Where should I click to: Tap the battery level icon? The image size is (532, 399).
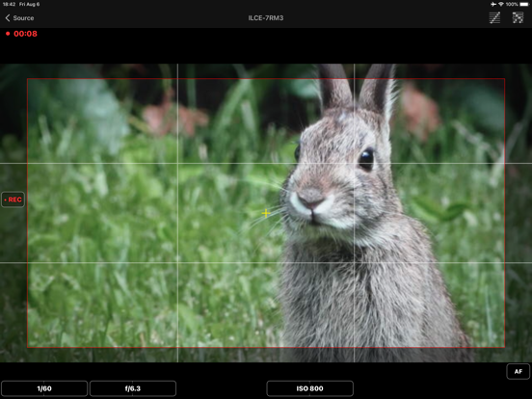[524, 4]
